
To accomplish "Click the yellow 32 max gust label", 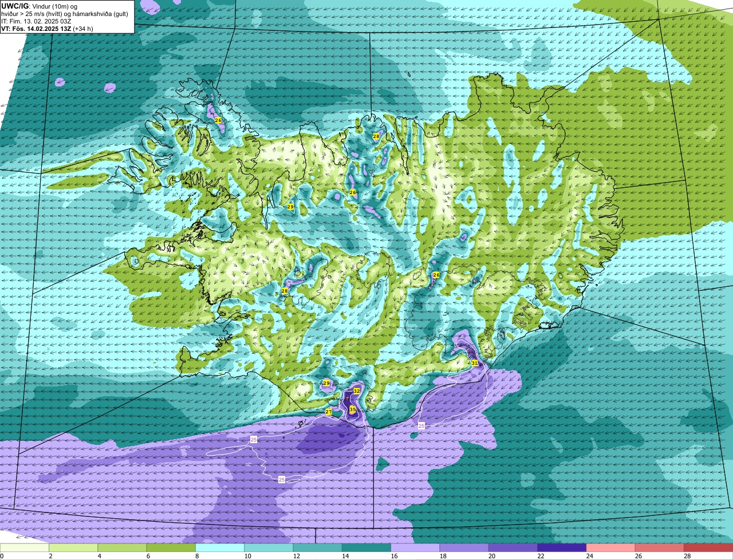I will point(357,391).
